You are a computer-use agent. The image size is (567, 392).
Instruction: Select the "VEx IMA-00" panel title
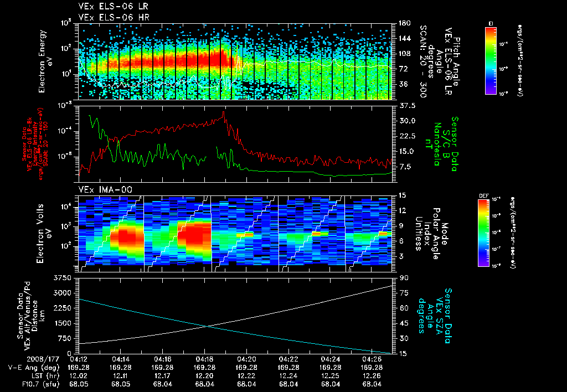point(105,189)
